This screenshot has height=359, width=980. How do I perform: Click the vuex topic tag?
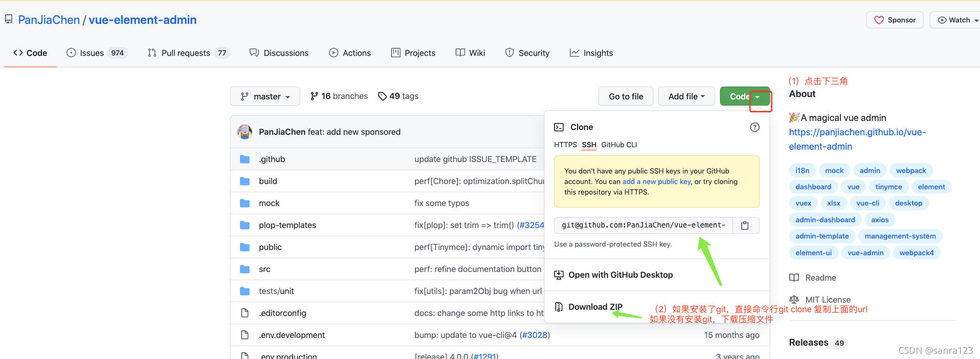click(x=803, y=203)
